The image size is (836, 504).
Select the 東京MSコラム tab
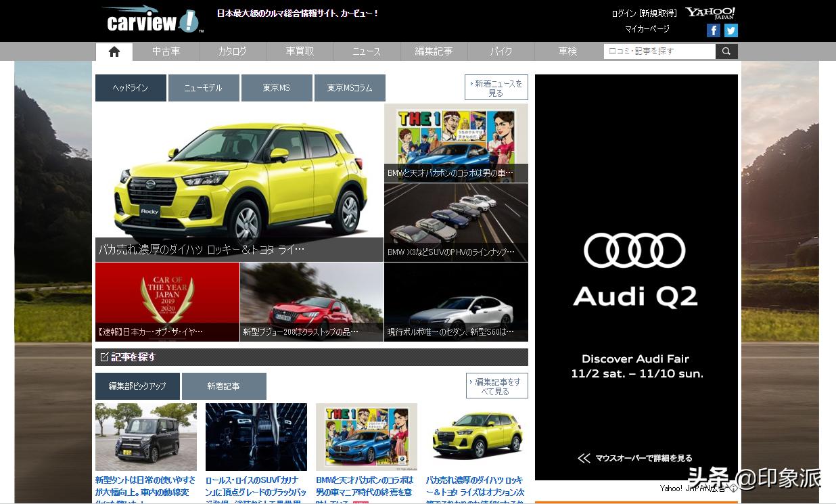350,88
